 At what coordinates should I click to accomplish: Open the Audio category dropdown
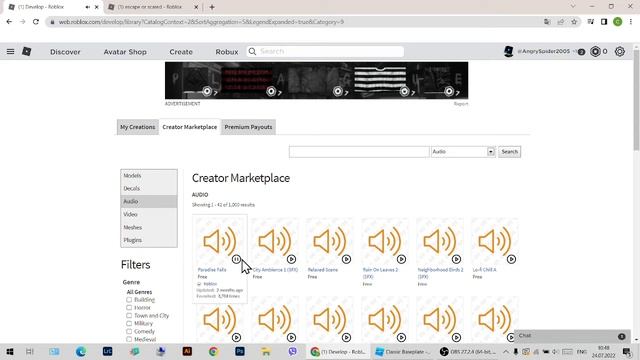463,151
